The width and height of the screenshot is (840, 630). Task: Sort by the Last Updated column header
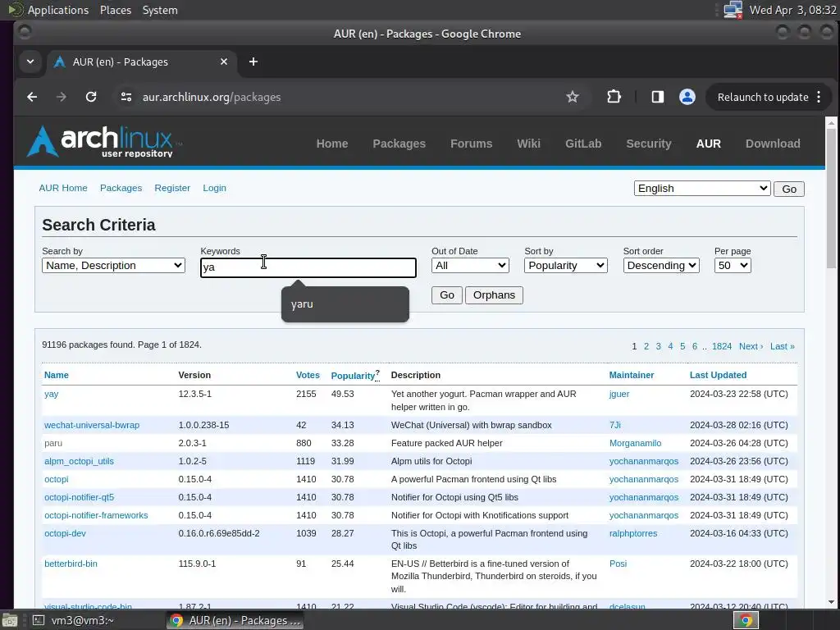(x=718, y=375)
